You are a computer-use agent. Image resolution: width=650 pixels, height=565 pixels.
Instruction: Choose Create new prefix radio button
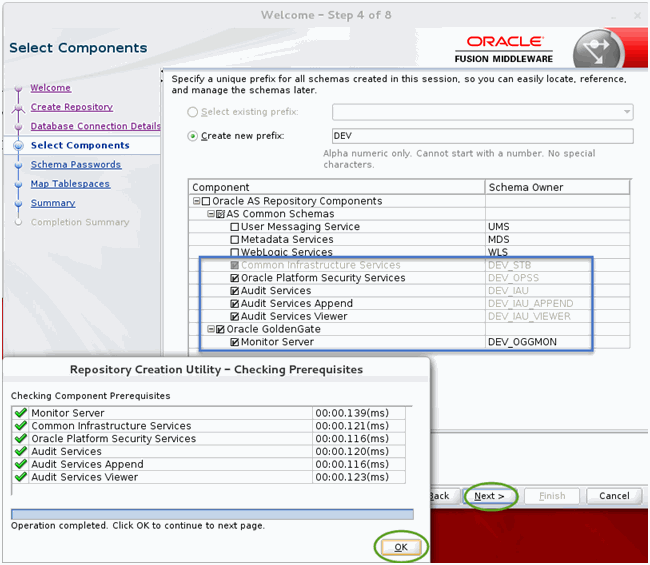pyautogui.click(x=192, y=136)
